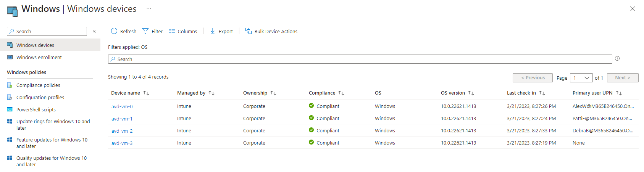Sort by Last check-in column
This screenshot has width=644, height=172.
(x=526, y=93)
